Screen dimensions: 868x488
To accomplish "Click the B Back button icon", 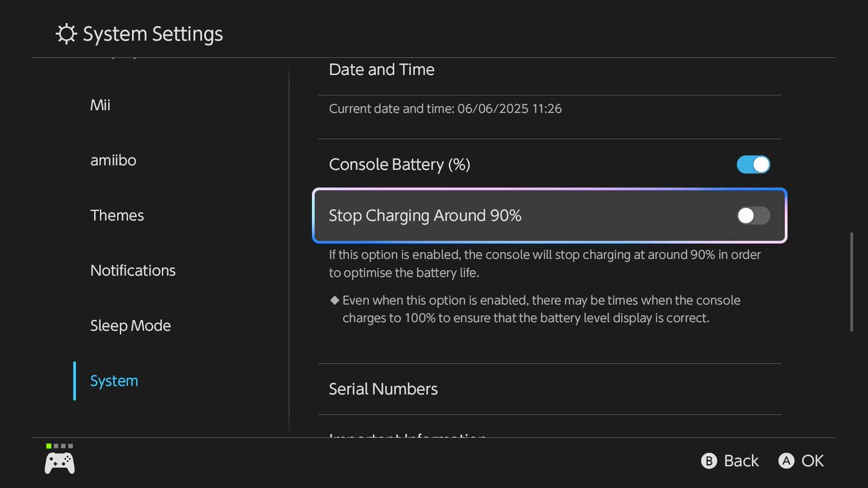I will pos(709,461).
